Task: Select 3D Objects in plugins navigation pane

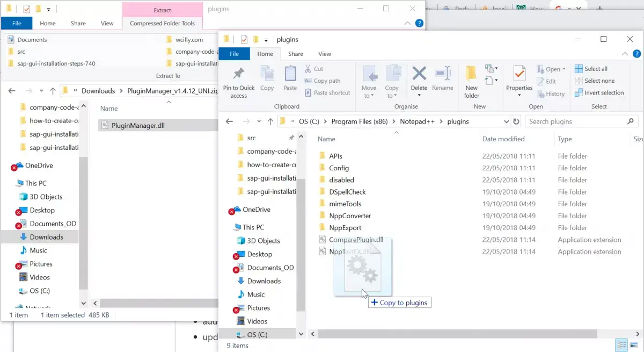Action: pyautogui.click(x=264, y=241)
